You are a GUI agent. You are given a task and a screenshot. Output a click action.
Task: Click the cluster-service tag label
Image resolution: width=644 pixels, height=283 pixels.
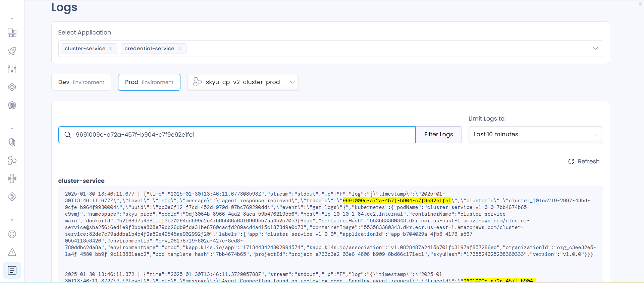[x=85, y=49]
